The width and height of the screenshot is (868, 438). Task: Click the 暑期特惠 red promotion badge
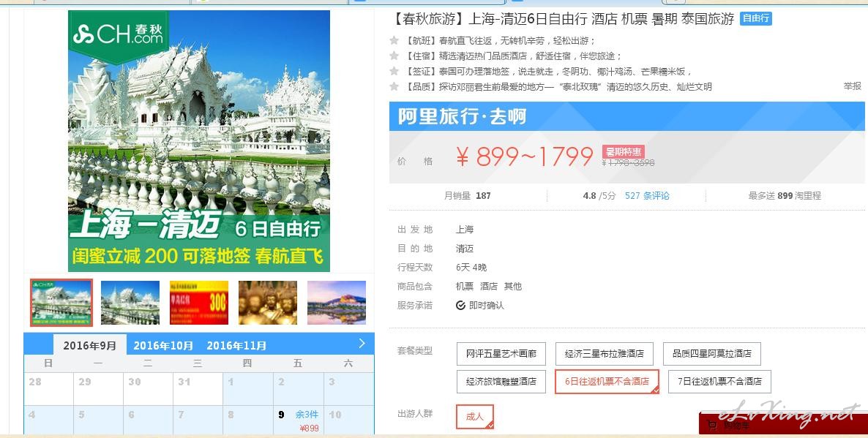click(x=624, y=152)
